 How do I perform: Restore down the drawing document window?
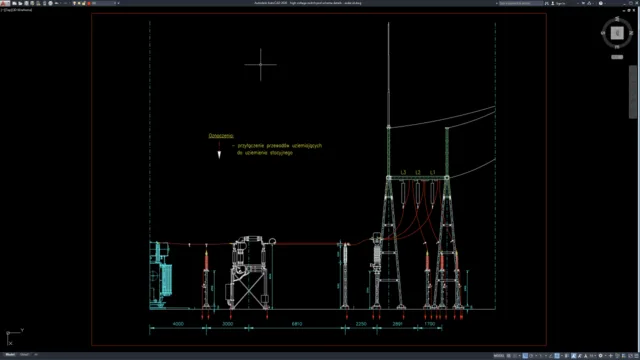pos(629,10)
